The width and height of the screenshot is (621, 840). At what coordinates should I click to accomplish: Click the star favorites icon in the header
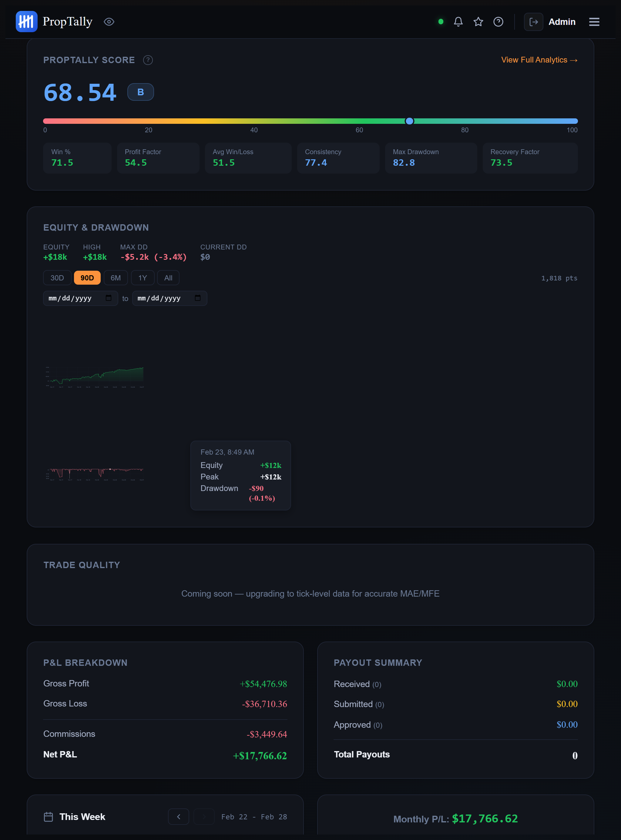(x=478, y=22)
